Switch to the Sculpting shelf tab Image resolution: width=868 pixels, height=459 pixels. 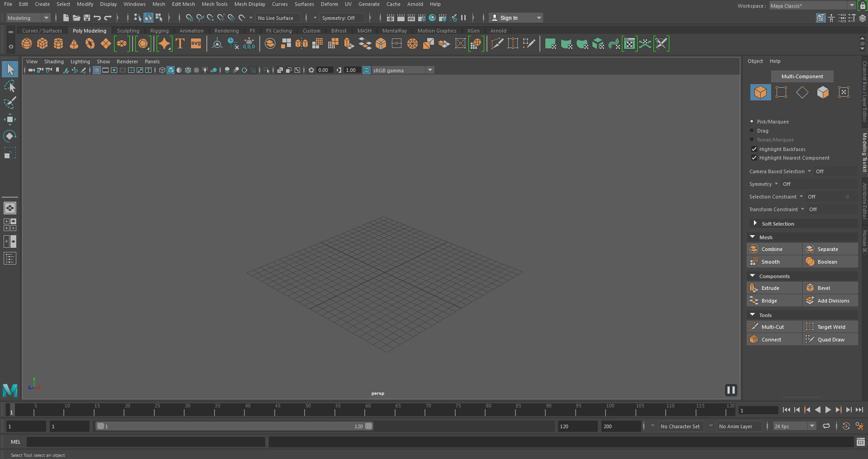coord(128,31)
